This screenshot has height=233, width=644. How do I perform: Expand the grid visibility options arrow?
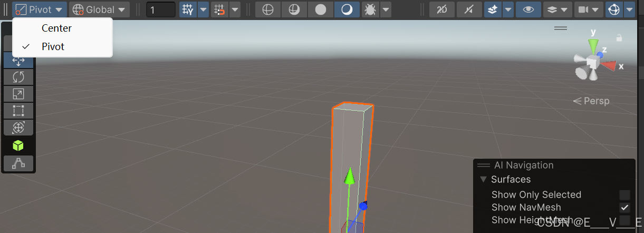click(x=203, y=9)
